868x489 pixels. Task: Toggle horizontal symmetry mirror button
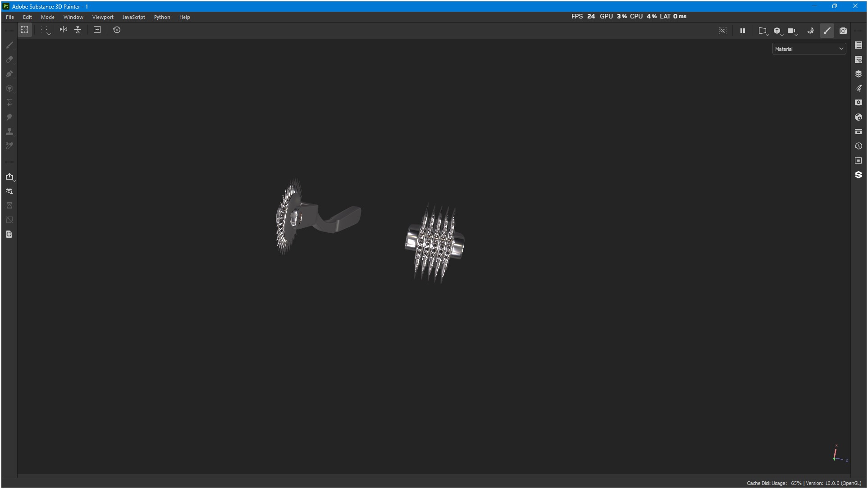pos(64,30)
